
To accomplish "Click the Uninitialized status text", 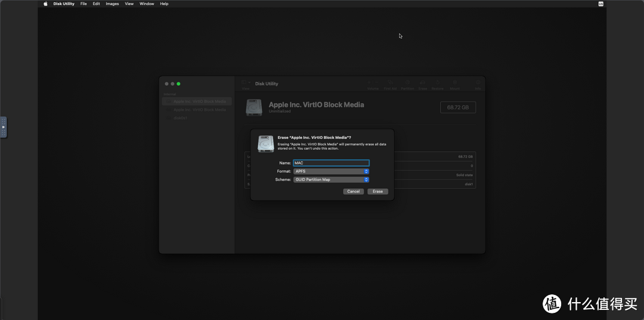I will tap(280, 111).
